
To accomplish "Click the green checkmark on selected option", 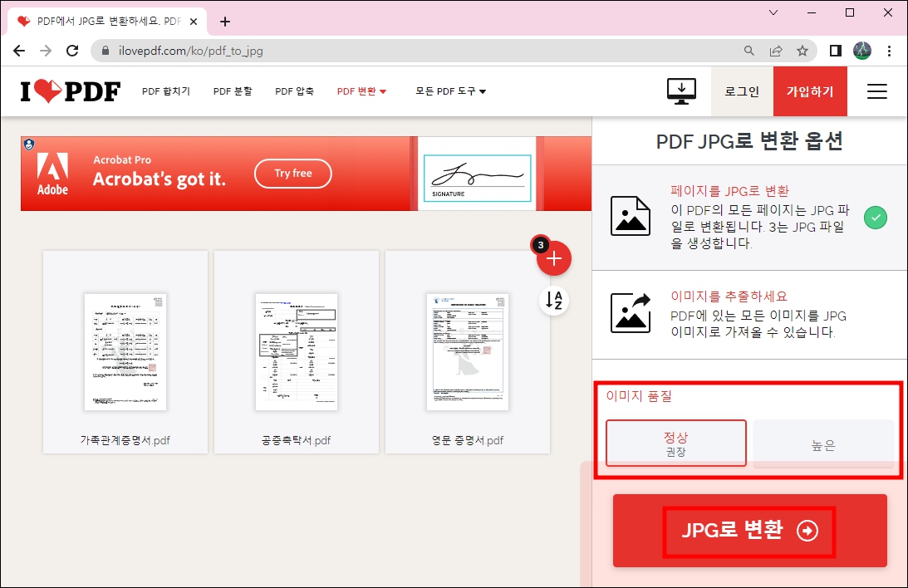I will point(876,218).
